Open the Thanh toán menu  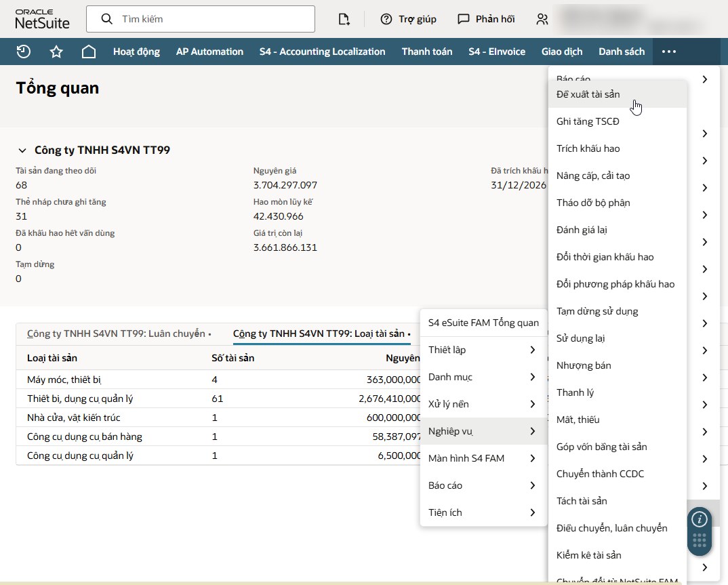426,52
